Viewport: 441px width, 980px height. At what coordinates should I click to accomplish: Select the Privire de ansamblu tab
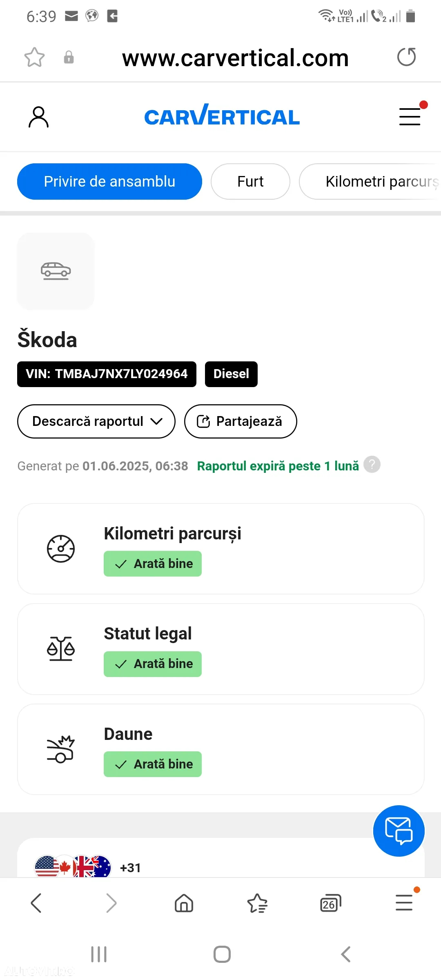(x=109, y=181)
